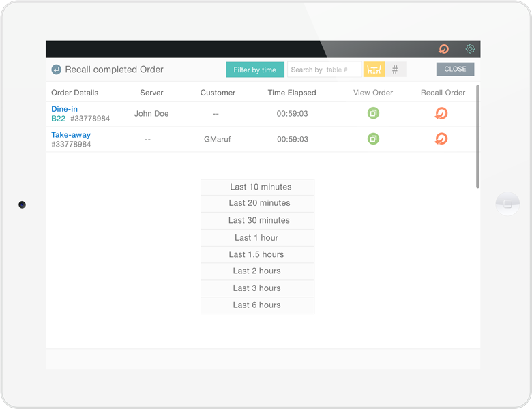Pick Last 30 minutes from list
This screenshot has width=532, height=409.
pos(257,220)
